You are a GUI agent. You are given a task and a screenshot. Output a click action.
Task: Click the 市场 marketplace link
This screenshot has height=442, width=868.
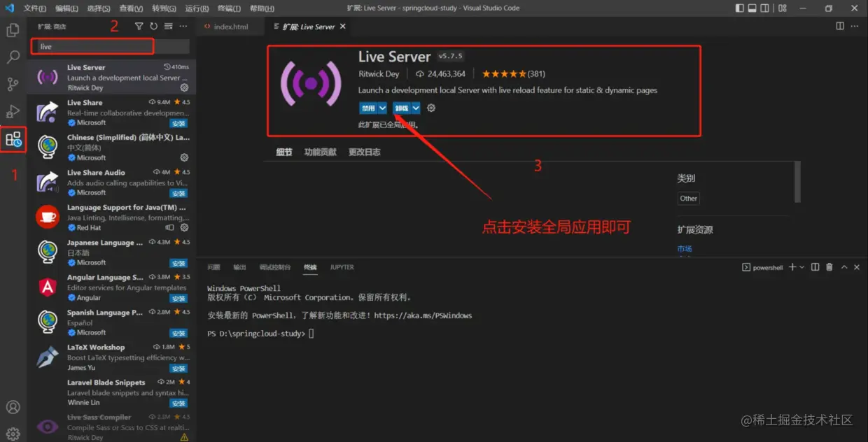685,248
